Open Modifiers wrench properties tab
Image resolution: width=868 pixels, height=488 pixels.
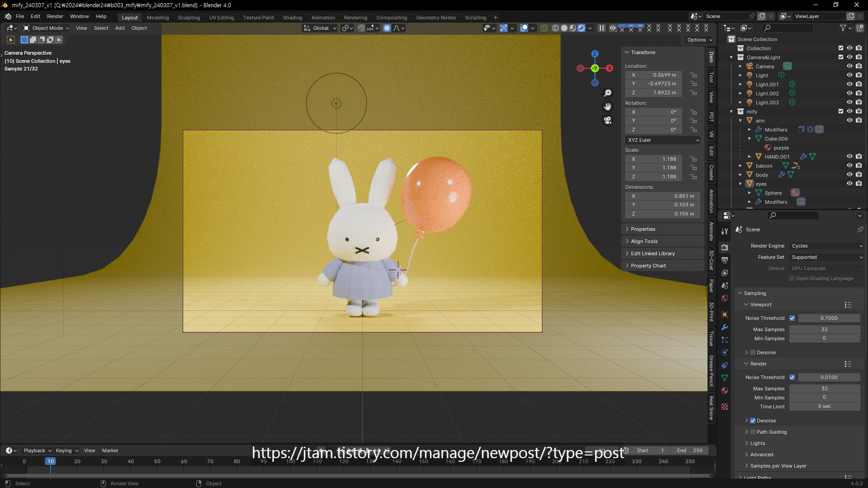tap(725, 327)
